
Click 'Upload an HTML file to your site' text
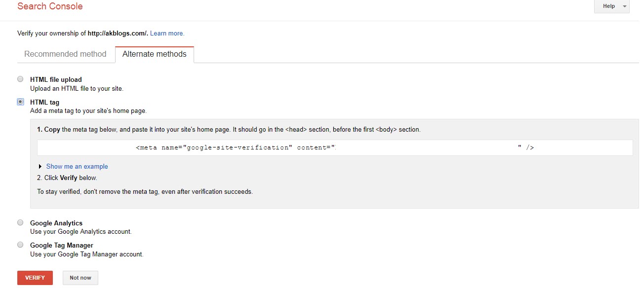click(77, 89)
